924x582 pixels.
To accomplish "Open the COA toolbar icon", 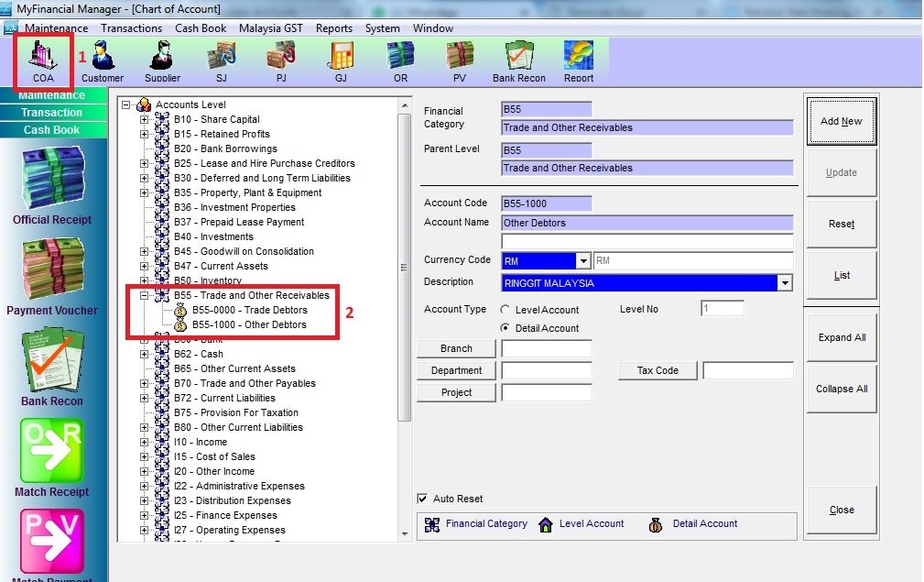I will click(43, 60).
